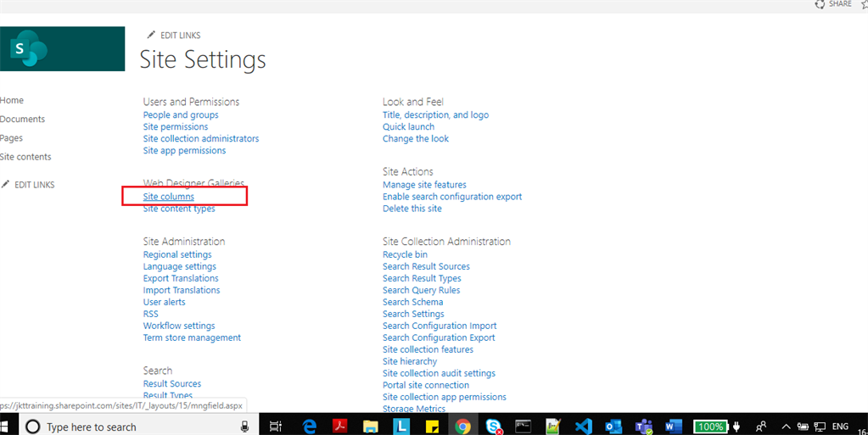Expand hidden system tray icons chevron
The width and height of the screenshot is (868, 435).
click(x=786, y=427)
